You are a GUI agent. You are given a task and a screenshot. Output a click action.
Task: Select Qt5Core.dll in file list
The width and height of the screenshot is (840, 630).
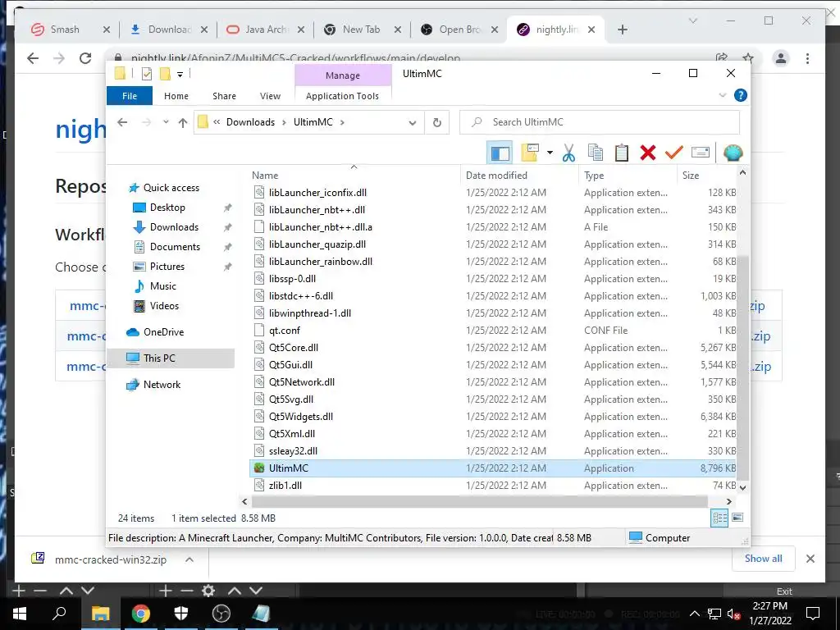pos(492,348)
